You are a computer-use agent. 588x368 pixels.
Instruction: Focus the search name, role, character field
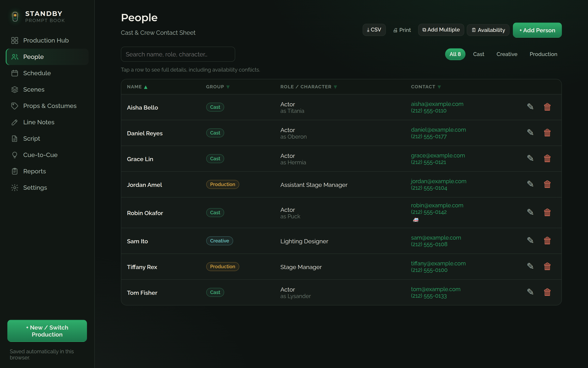tap(178, 54)
